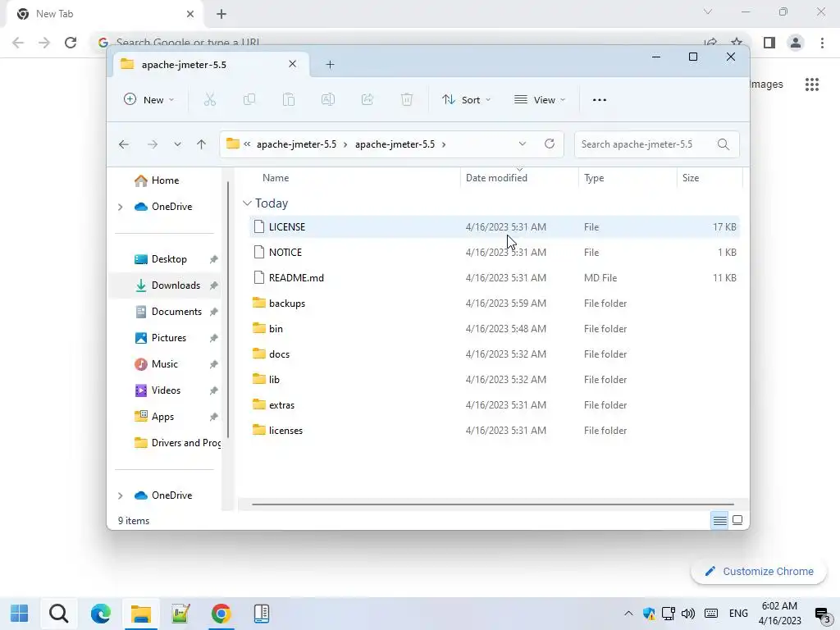Go to Desktop in navigation pane
This screenshot has width=840, height=630.
pos(169,259)
